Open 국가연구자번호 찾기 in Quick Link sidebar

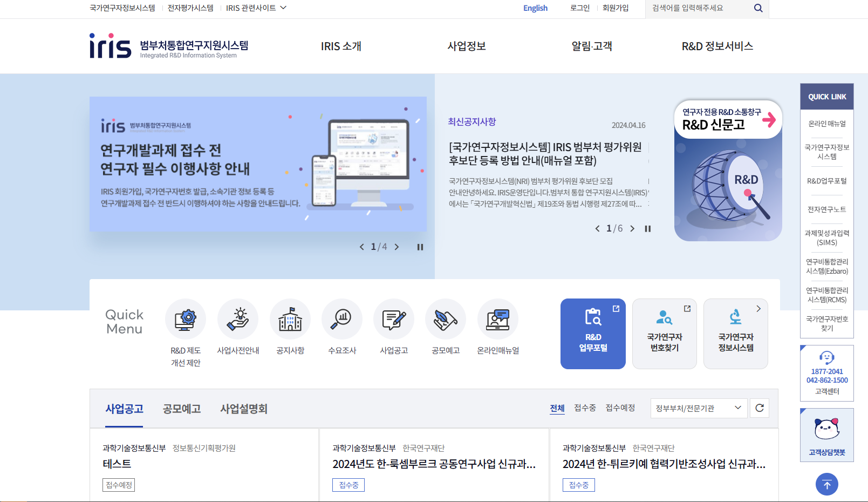coord(827,324)
